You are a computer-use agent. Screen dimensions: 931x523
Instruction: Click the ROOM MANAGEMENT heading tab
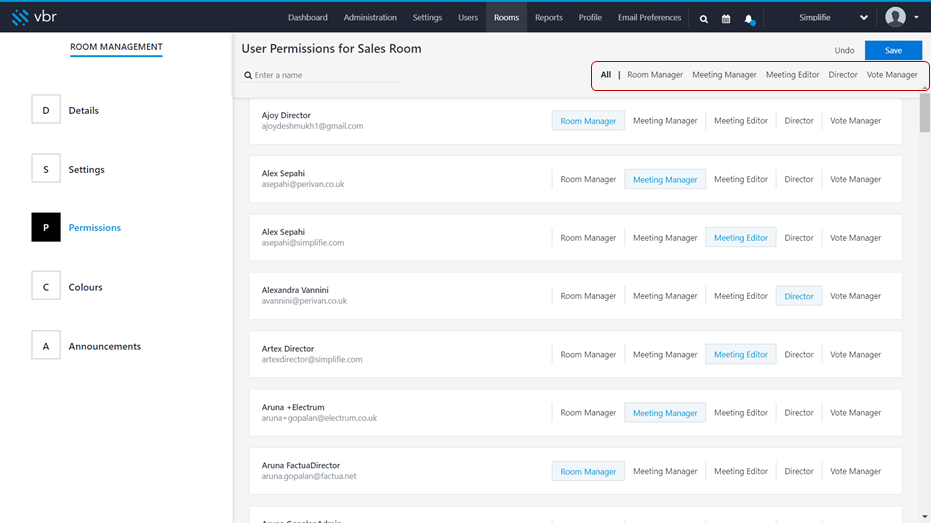tap(116, 47)
